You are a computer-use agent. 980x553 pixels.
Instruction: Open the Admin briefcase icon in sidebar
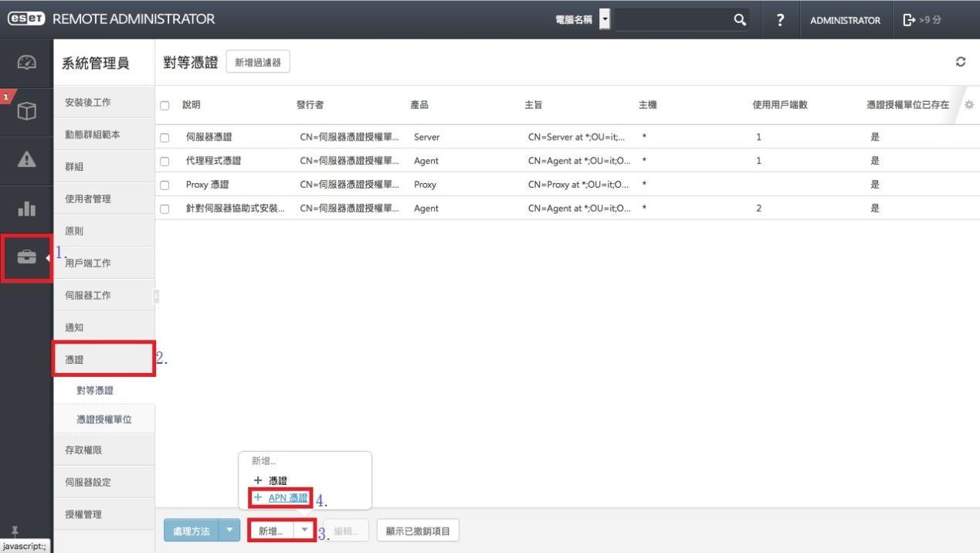25,258
